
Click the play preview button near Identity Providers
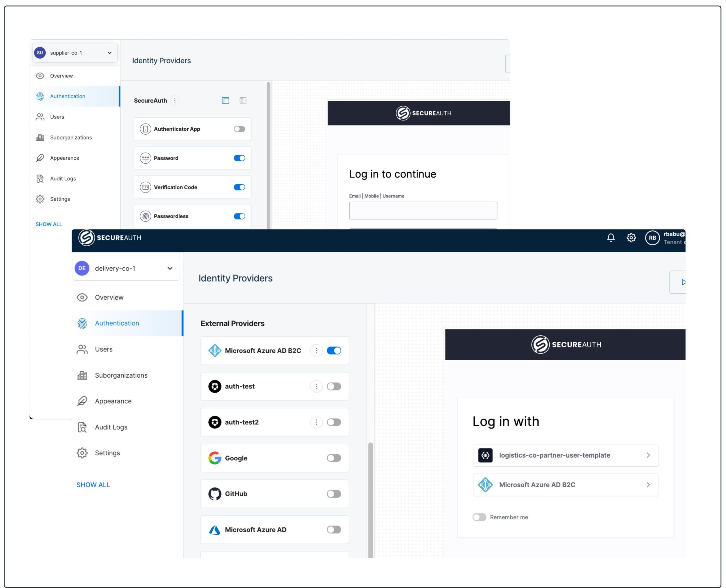[x=678, y=282]
